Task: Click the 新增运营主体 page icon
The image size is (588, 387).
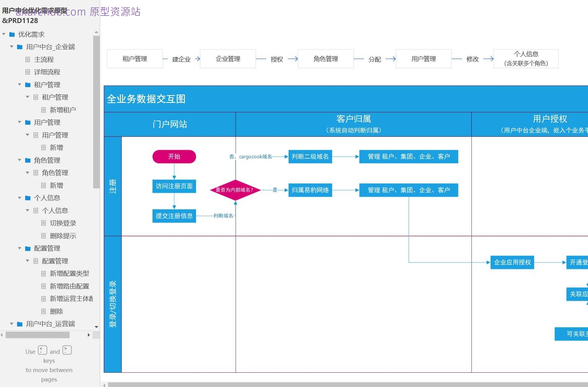Action: pyautogui.click(x=43, y=299)
